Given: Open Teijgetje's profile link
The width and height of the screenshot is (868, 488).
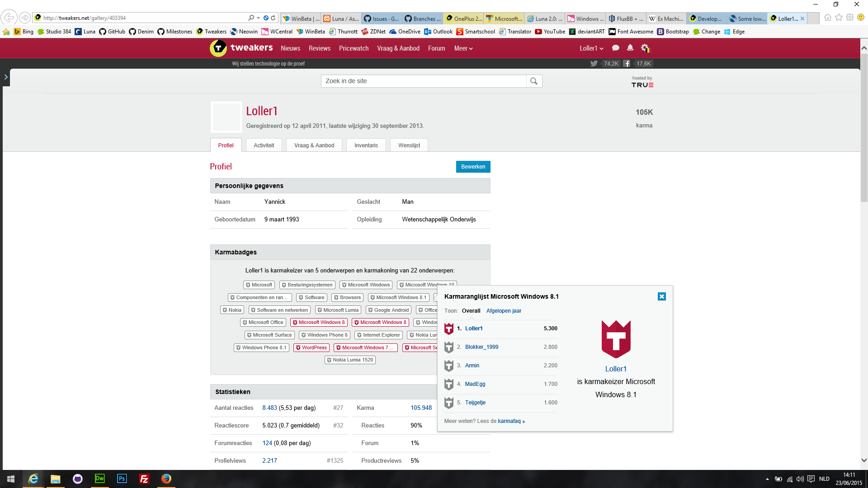Looking at the screenshot, I should pos(475,403).
